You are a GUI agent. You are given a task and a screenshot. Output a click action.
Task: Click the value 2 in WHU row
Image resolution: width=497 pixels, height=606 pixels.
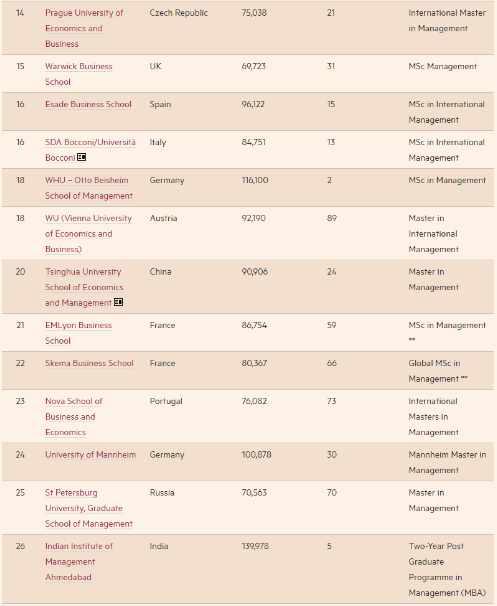point(329,180)
